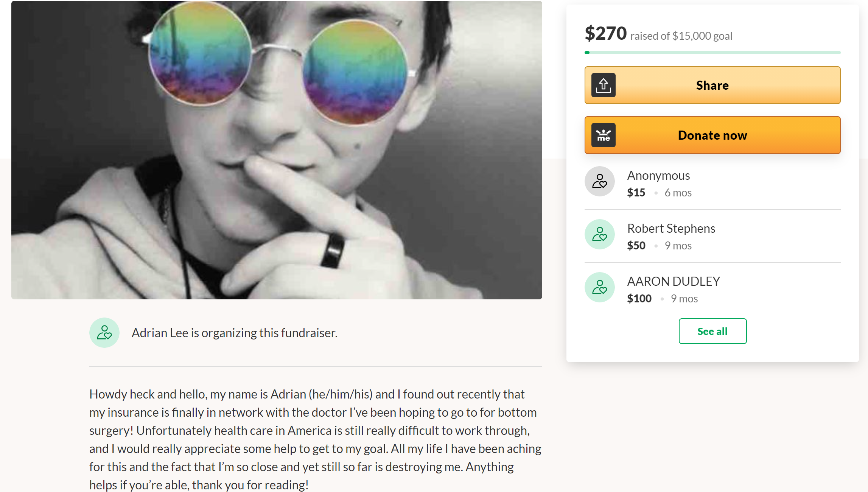The image size is (868, 492).
Task: Click the $100 donation amount from AARON DUDLEY
Action: tap(639, 299)
